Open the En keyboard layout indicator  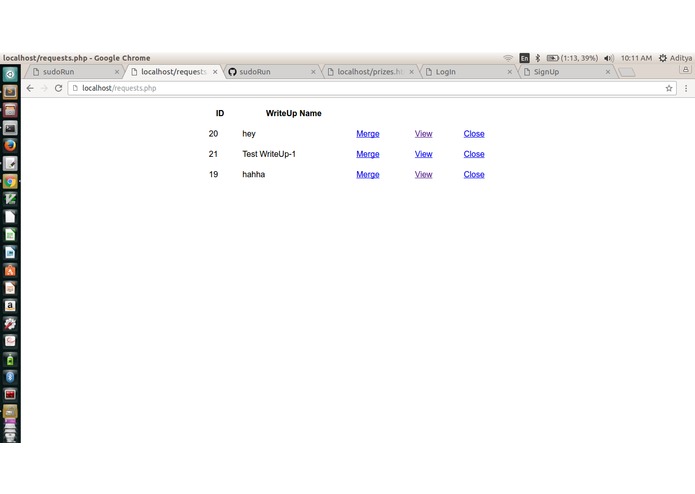(524, 58)
